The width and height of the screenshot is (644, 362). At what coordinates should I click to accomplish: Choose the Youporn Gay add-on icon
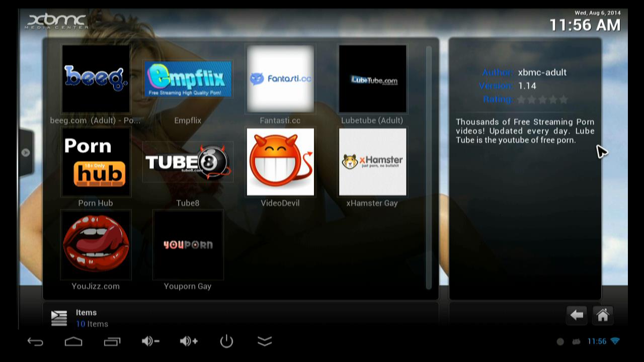point(188,245)
